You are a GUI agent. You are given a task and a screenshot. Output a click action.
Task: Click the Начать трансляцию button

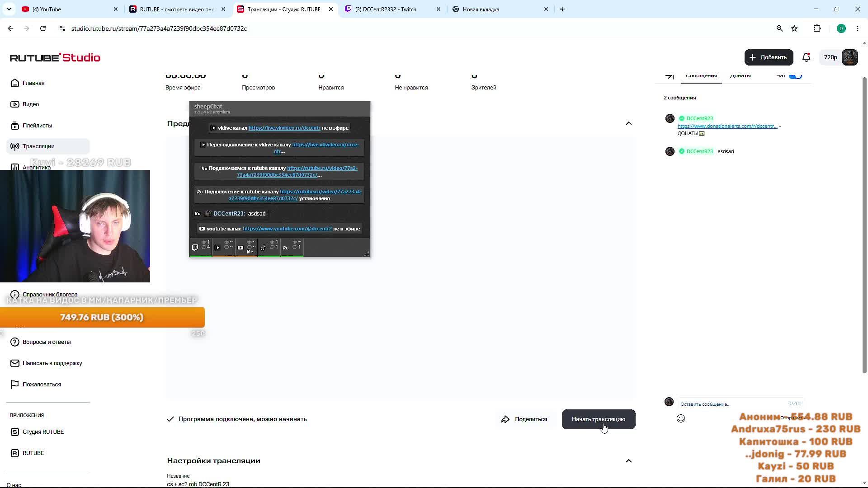pyautogui.click(x=599, y=419)
